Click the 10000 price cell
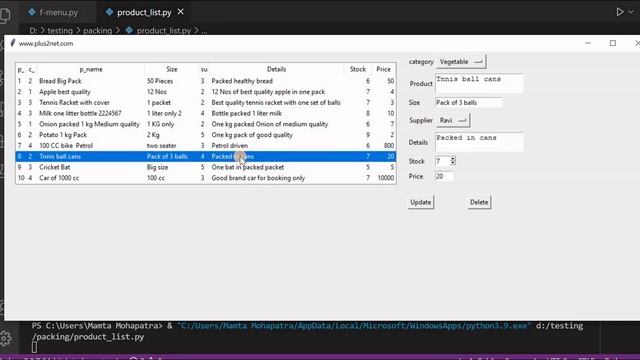This screenshot has width=640, height=360. (x=386, y=178)
